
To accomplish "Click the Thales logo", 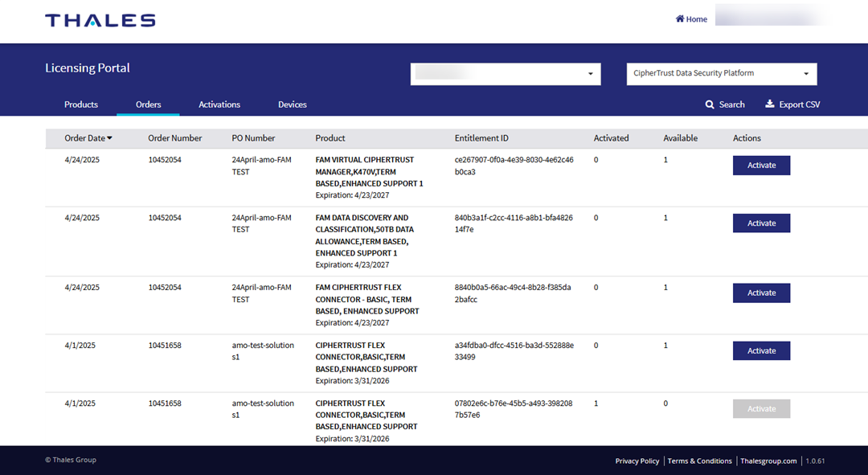I will (x=100, y=20).
